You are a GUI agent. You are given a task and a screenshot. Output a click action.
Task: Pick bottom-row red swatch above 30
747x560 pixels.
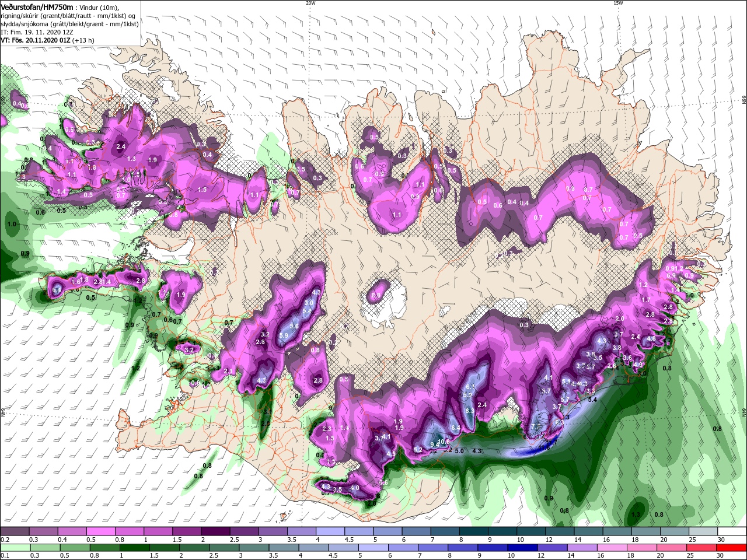tap(731, 548)
